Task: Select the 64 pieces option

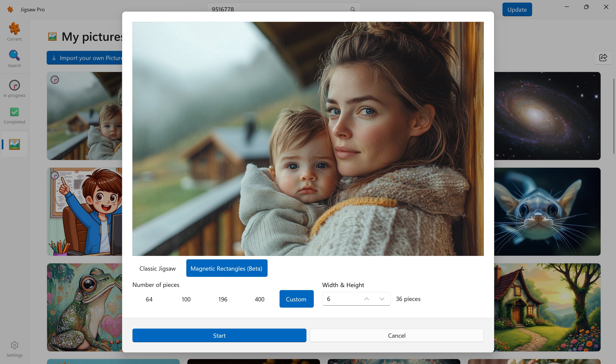Action: click(x=149, y=299)
